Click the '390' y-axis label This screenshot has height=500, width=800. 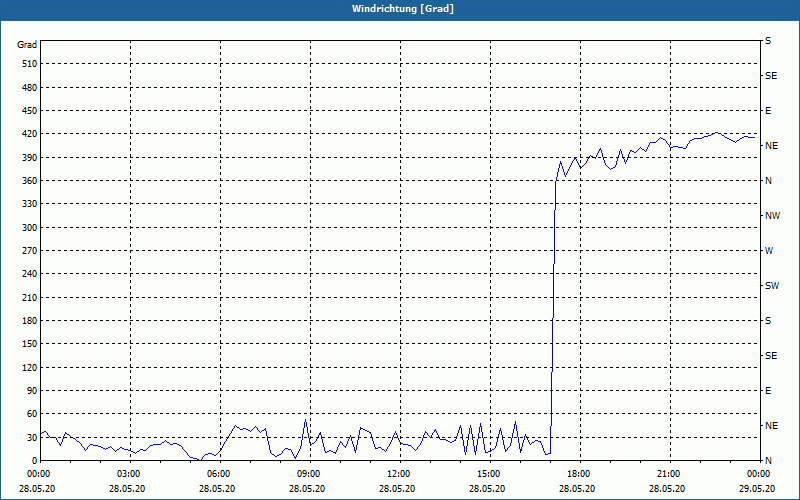click(x=30, y=158)
